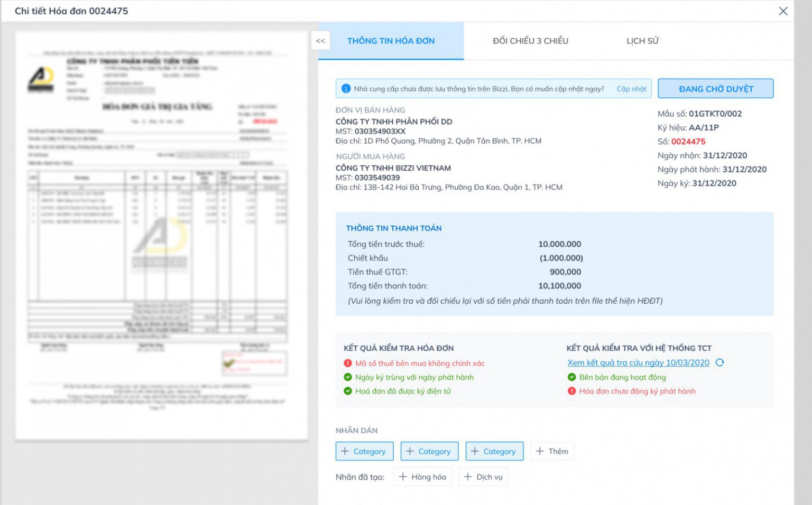Viewport: 812px width, 505px height.
Task: Click the red error icon beside 'Hóa đơn chưa đăng ký phát hành'
Action: [571, 391]
